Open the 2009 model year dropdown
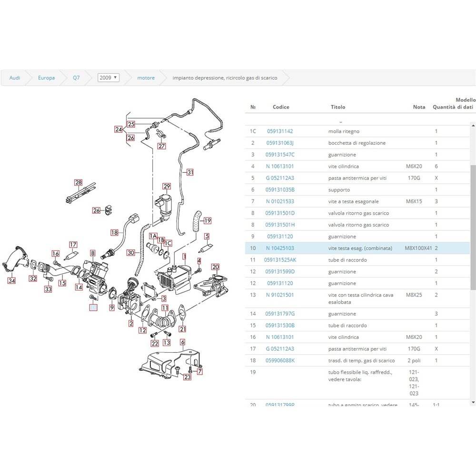 pyautogui.click(x=108, y=78)
